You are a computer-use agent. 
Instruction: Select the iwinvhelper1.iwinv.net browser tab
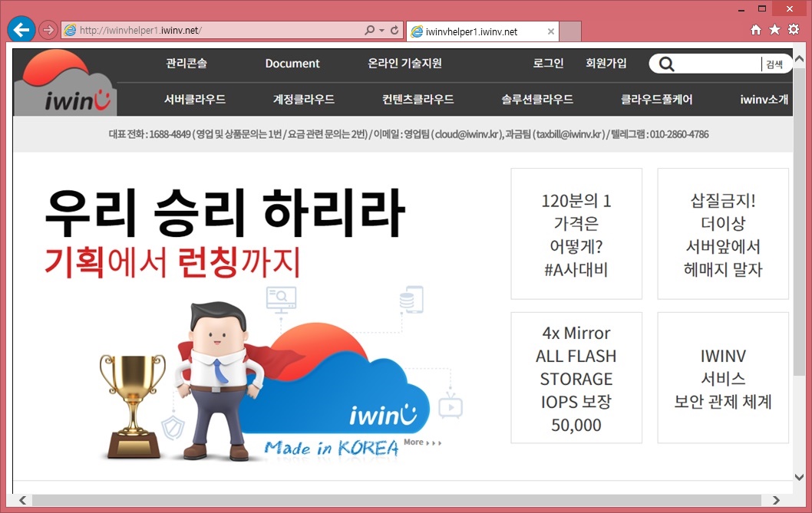pyautogui.click(x=483, y=31)
